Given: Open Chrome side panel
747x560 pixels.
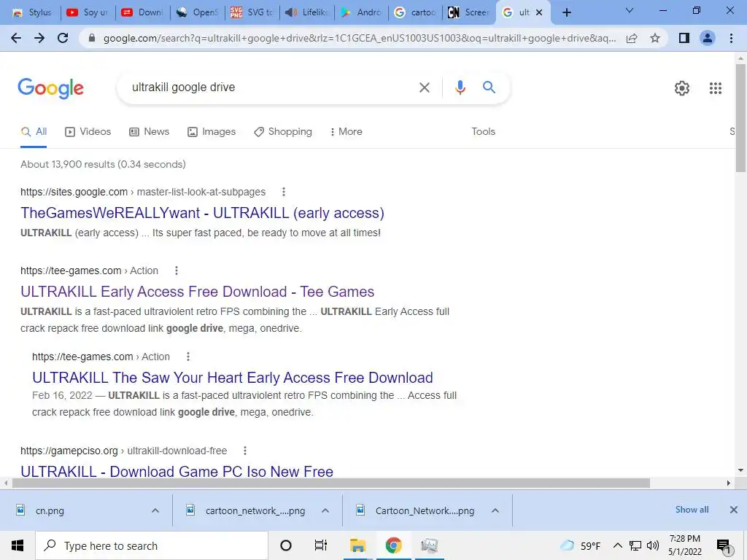Looking at the screenshot, I should (x=684, y=38).
